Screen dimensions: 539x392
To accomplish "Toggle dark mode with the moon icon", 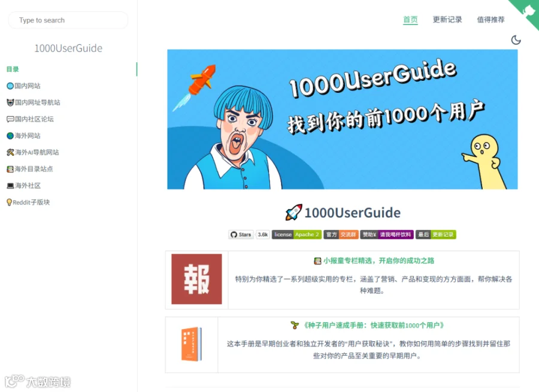I will click(516, 40).
